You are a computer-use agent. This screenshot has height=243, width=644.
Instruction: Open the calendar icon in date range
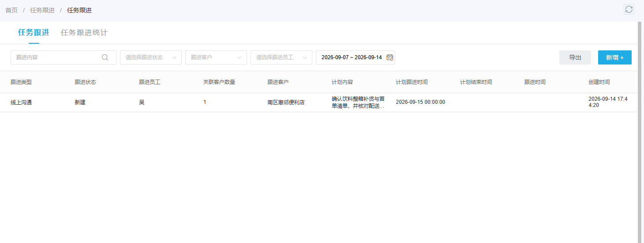(390, 57)
